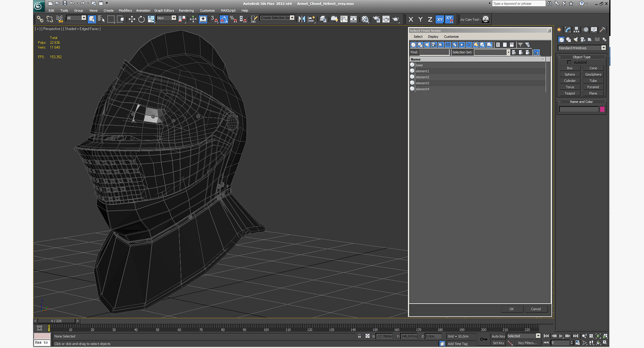Open Customize menu in Select From Scene

(451, 37)
